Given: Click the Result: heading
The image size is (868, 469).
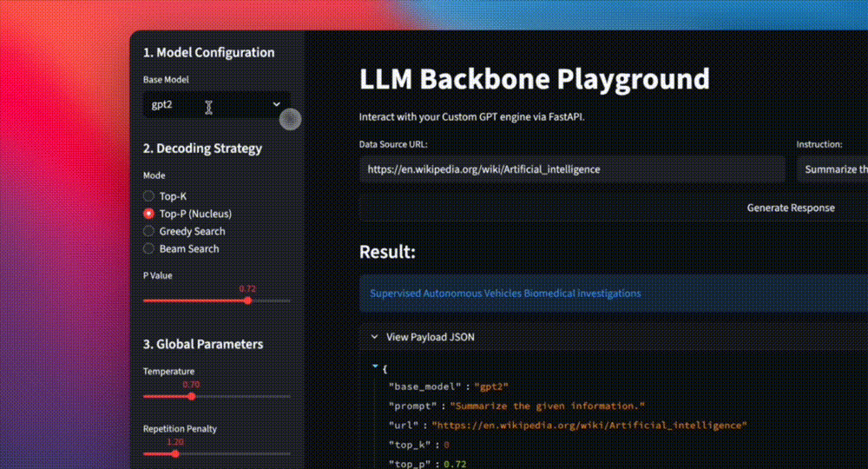Looking at the screenshot, I should pyautogui.click(x=387, y=252).
